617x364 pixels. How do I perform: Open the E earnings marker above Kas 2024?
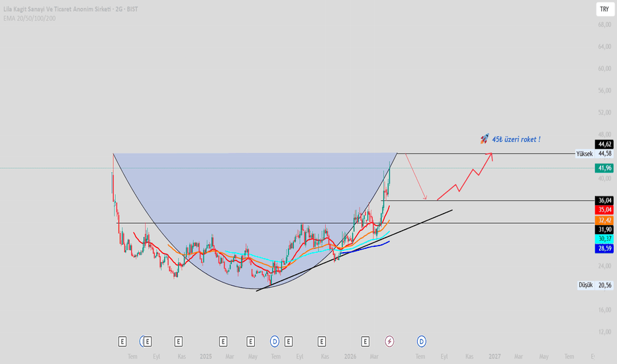[x=178, y=341]
